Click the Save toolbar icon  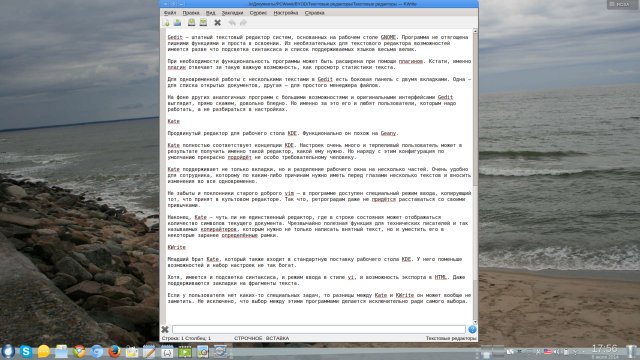(191, 22)
